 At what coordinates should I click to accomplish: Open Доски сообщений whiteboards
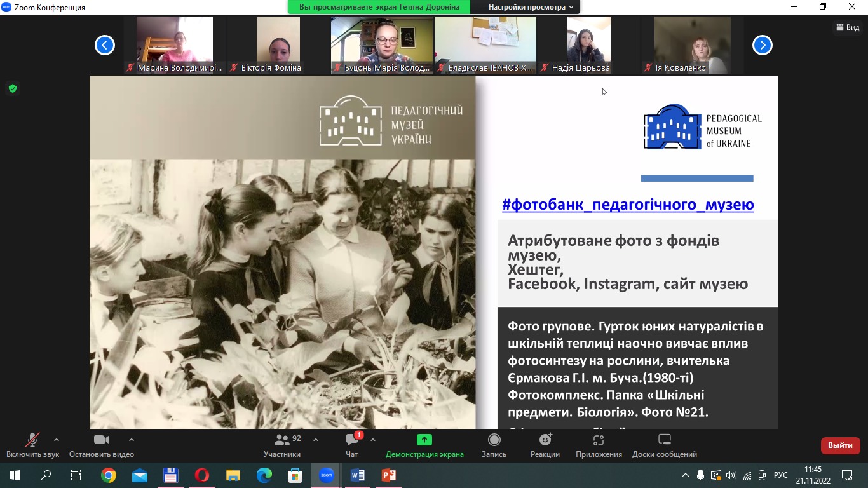click(664, 445)
